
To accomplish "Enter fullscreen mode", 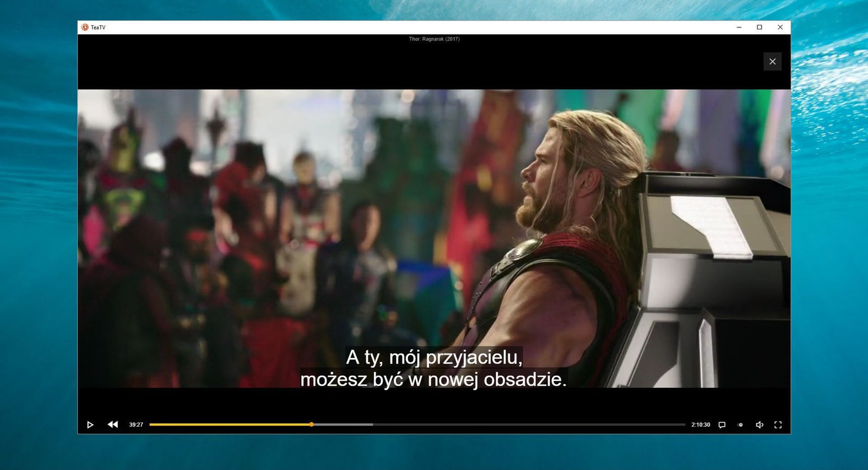I will click(x=778, y=425).
